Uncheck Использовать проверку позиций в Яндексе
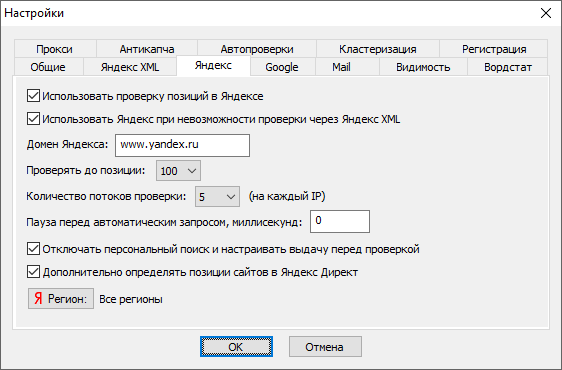 (x=33, y=96)
